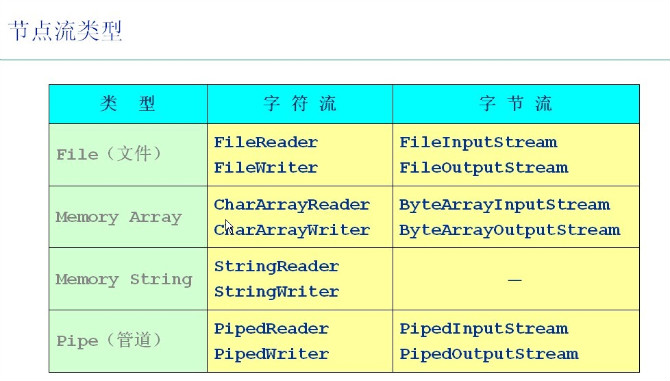Click the slide title 节点流类型
Image resolution: width=670 pixels, height=381 pixels.
[65, 31]
